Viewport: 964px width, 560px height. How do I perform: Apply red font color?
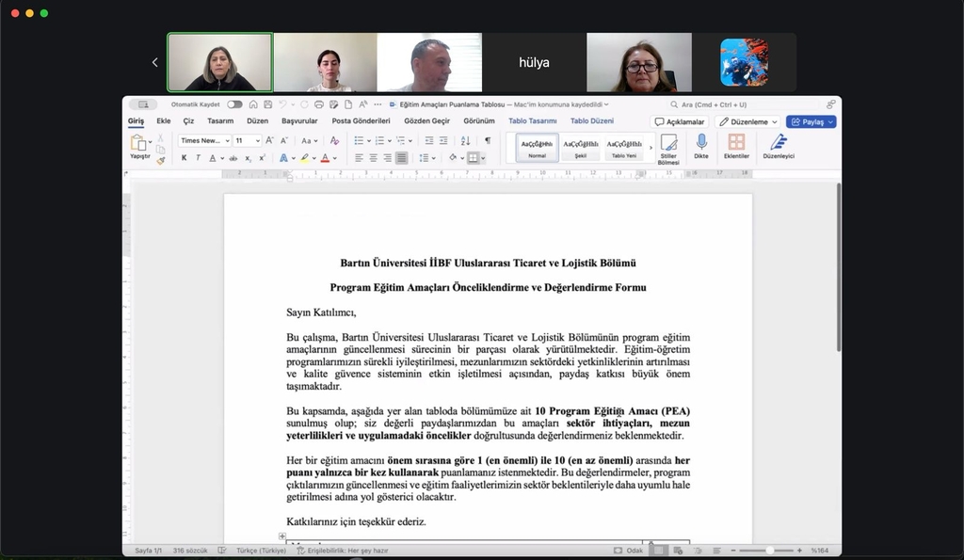coord(325,158)
